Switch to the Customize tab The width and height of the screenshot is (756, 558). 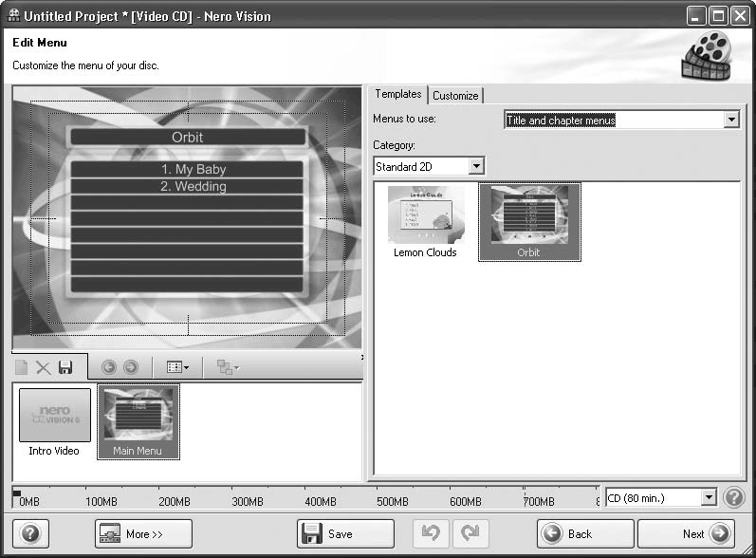[455, 96]
